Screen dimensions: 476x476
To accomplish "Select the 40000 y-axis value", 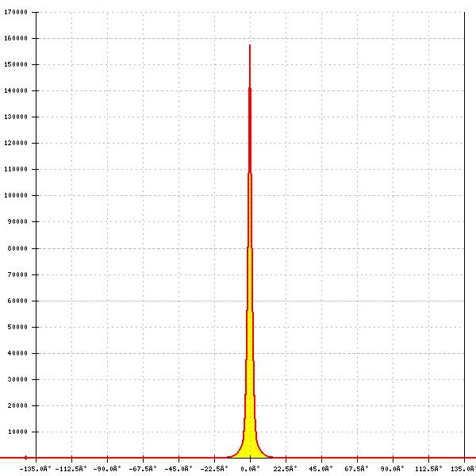I will click(17, 353).
